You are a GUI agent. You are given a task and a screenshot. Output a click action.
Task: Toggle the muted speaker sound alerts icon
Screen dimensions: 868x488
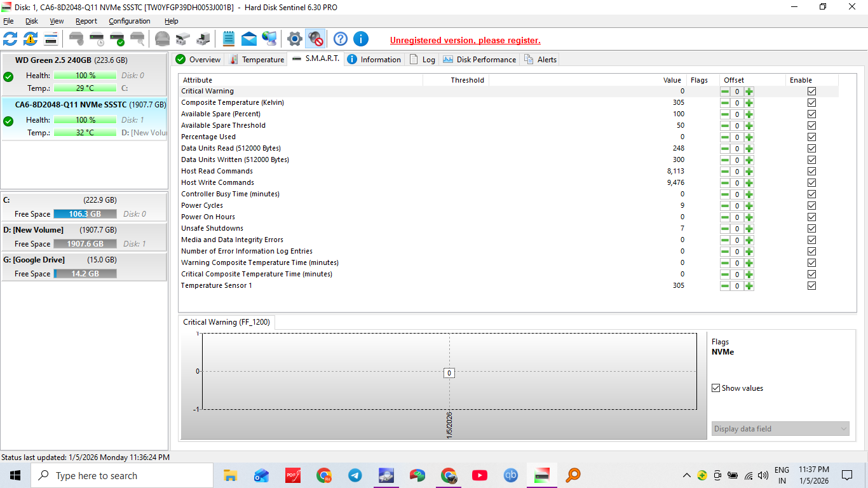click(315, 39)
